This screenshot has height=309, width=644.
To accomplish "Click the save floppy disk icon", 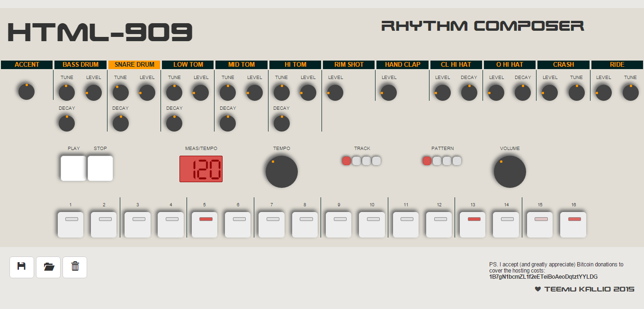I will click(x=22, y=267).
